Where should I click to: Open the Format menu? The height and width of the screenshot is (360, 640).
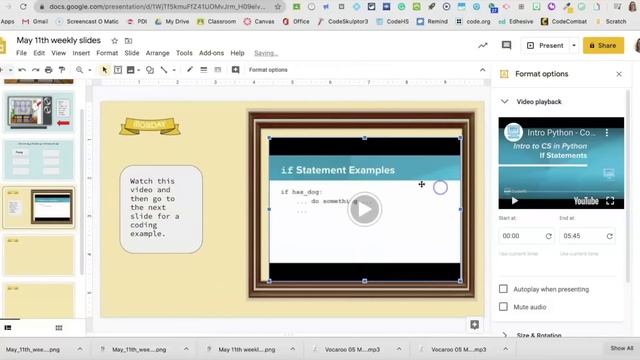tap(107, 53)
